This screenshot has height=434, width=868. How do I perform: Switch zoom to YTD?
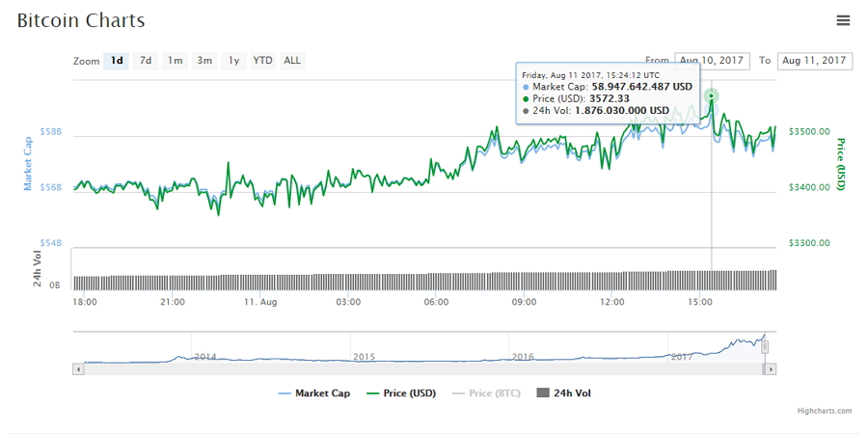click(263, 61)
